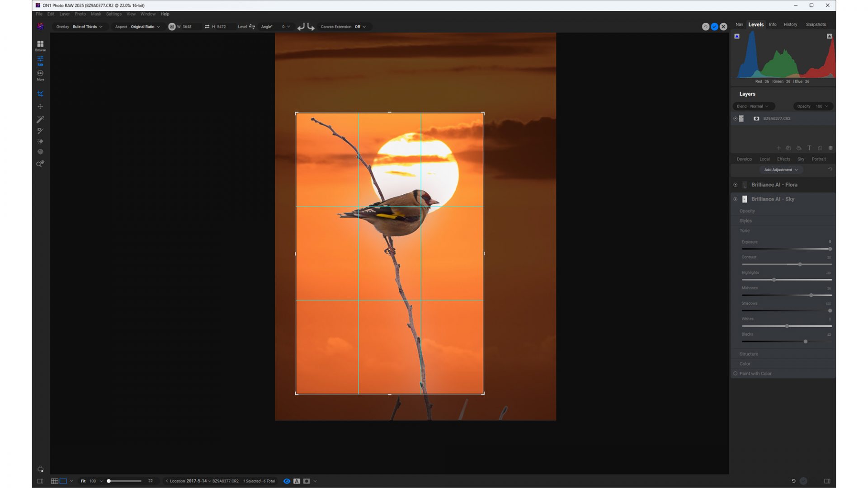Toggle Brilliance AI - Flora filter visibility
The width and height of the screenshot is (868, 488).
click(x=735, y=185)
